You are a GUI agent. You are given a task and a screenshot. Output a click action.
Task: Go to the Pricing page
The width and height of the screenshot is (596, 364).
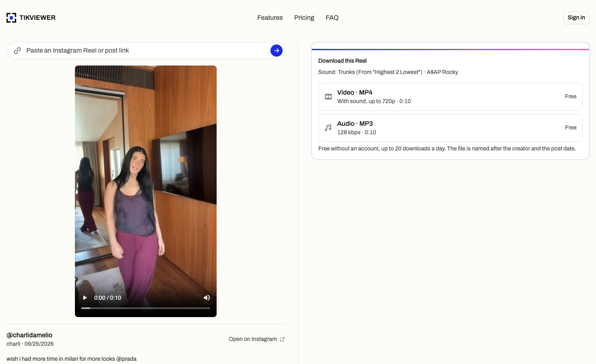point(304,18)
